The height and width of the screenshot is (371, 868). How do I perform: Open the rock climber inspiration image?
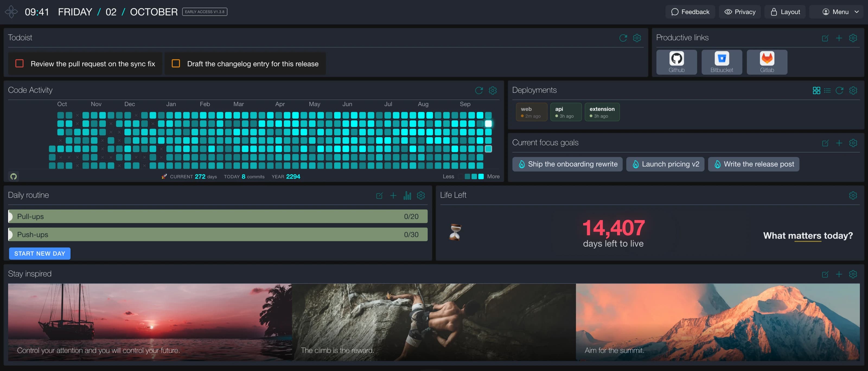click(434, 322)
